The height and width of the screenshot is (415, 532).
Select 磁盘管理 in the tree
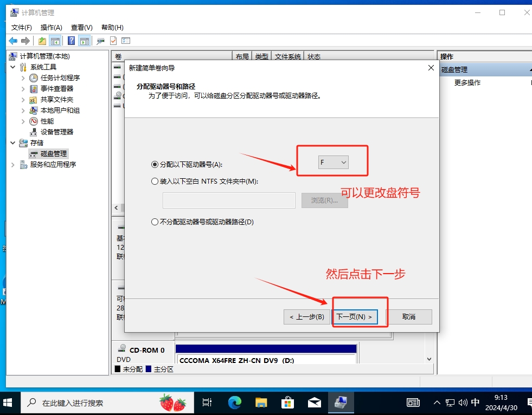click(x=54, y=153)
